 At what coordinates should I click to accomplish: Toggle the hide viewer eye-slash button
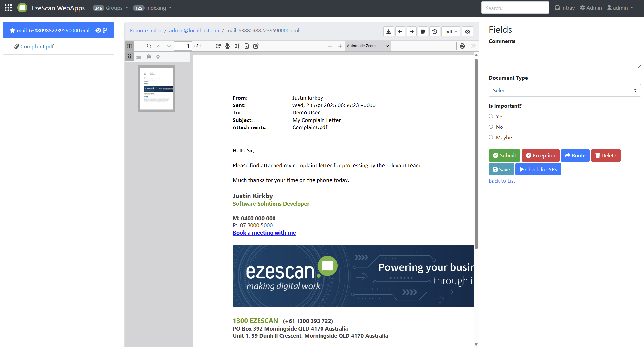(x=467, y=32)
